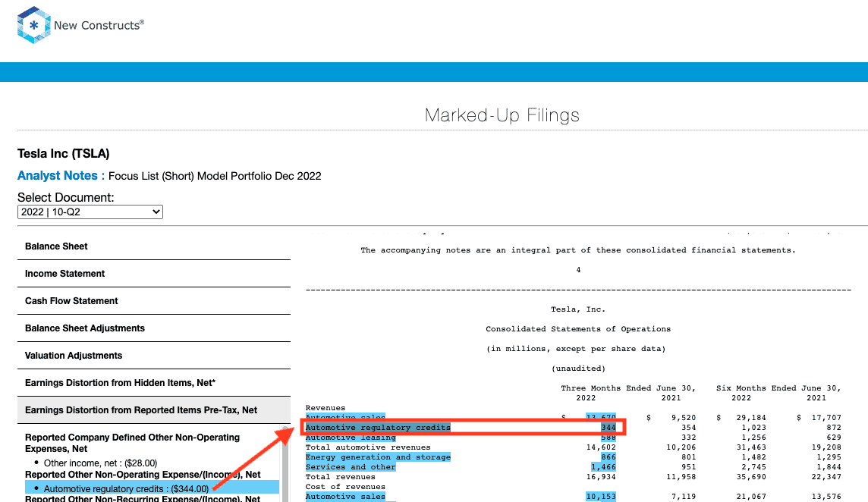The height and width of the screenshot is (502, 868).
Task: Click 'Three Months Ended June 30,' column header
Action: [628, 388]
